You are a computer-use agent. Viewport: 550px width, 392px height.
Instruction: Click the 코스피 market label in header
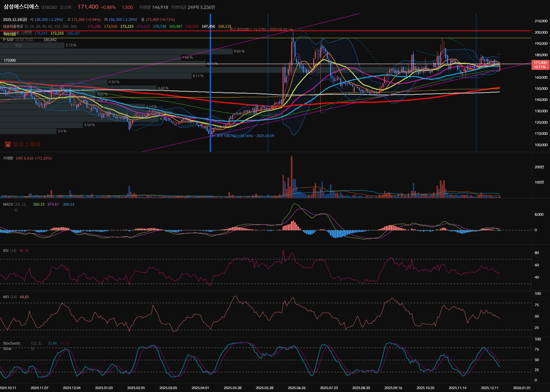[x=65, y=7]
